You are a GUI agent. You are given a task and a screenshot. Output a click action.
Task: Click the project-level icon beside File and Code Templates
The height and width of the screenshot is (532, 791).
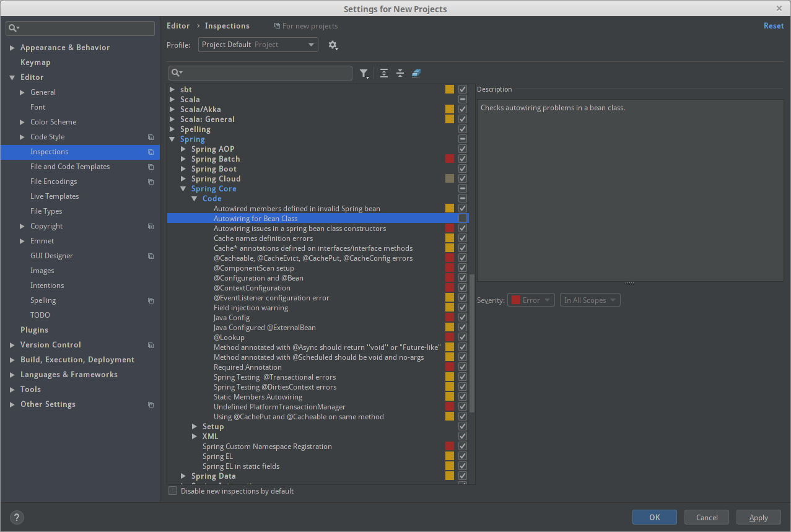pos(151,167)
